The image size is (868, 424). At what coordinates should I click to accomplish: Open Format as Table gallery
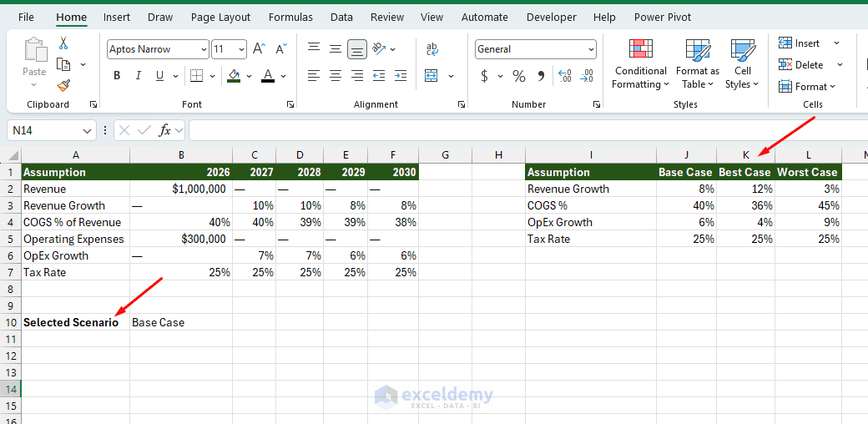tap(698, 63)
